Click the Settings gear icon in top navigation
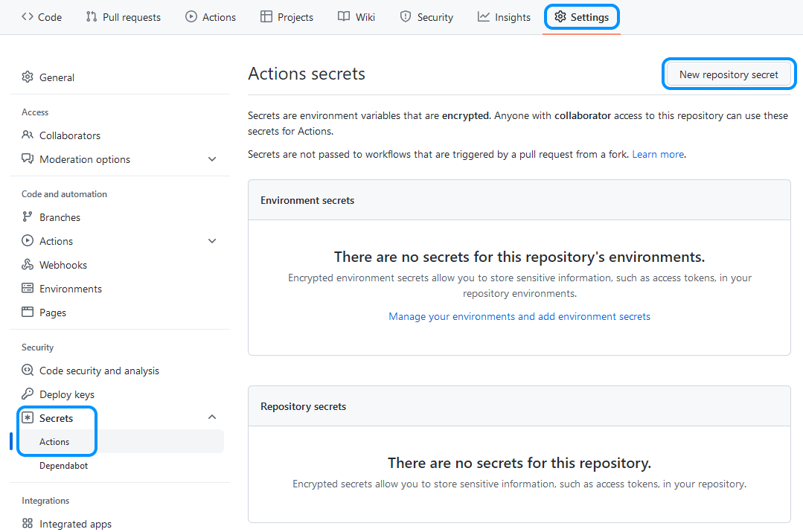Viewport: 803px width, 532px height. pyautogui.click(x=560, y=17)
